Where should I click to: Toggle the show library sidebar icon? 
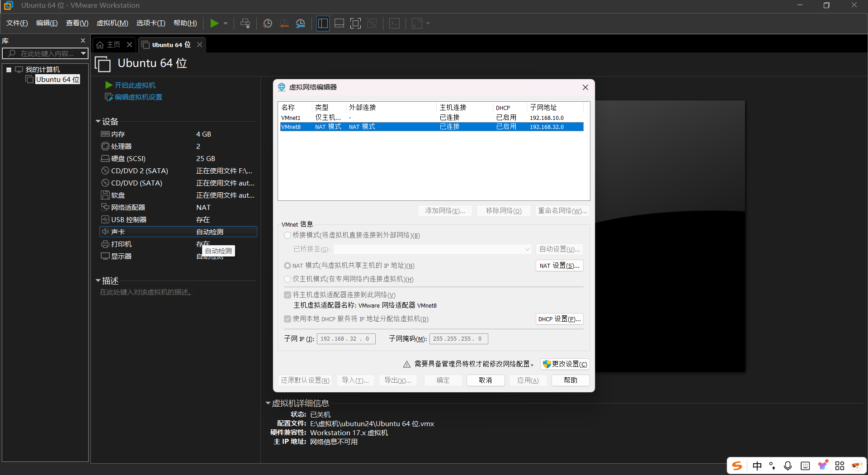323,24
